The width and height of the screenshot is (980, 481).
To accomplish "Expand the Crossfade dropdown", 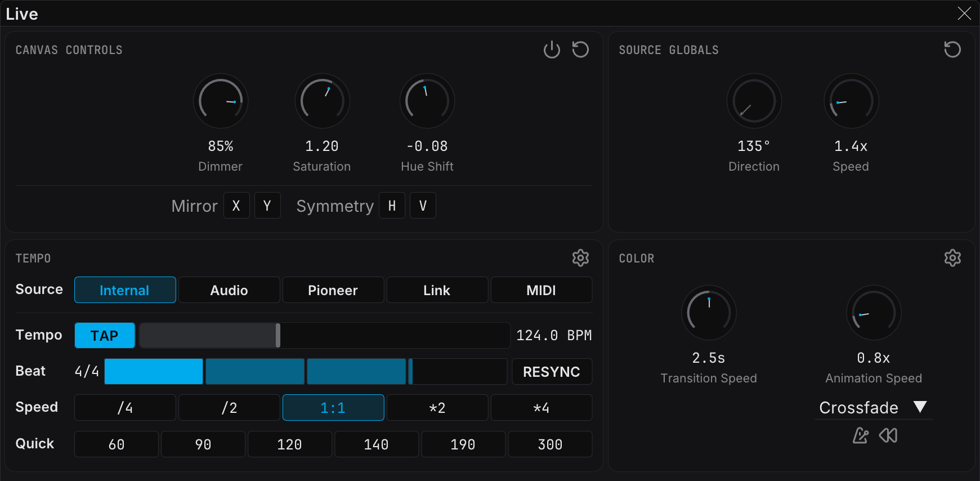I will [874, 407].
